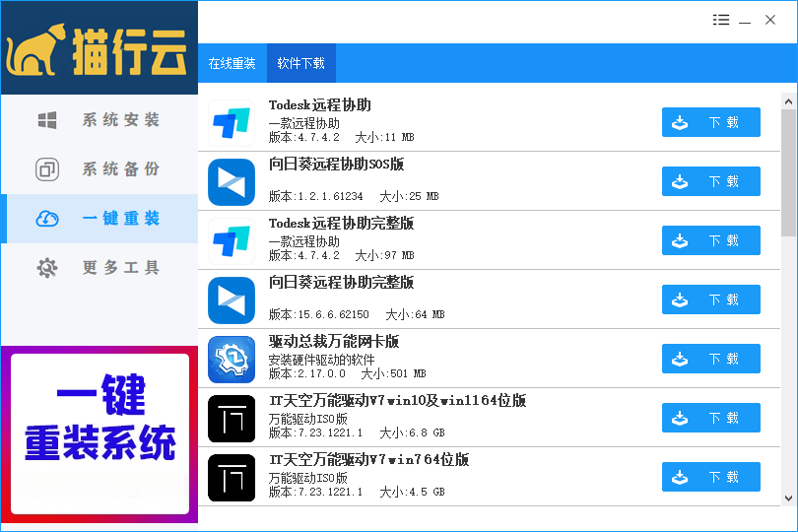
Task: Download 驱动总裁万能网卡版
Action: [x=710, y=360]
